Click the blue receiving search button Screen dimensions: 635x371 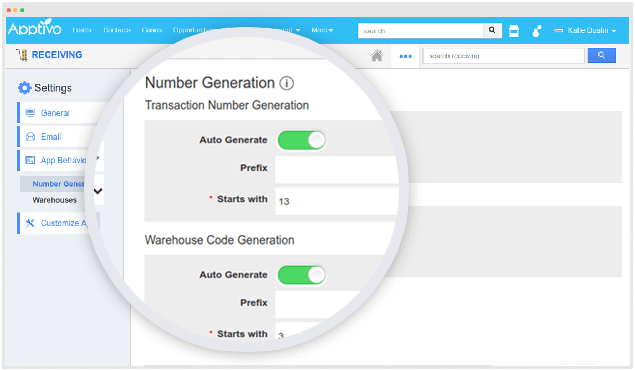pyautogui.click(x=602, y=55)
